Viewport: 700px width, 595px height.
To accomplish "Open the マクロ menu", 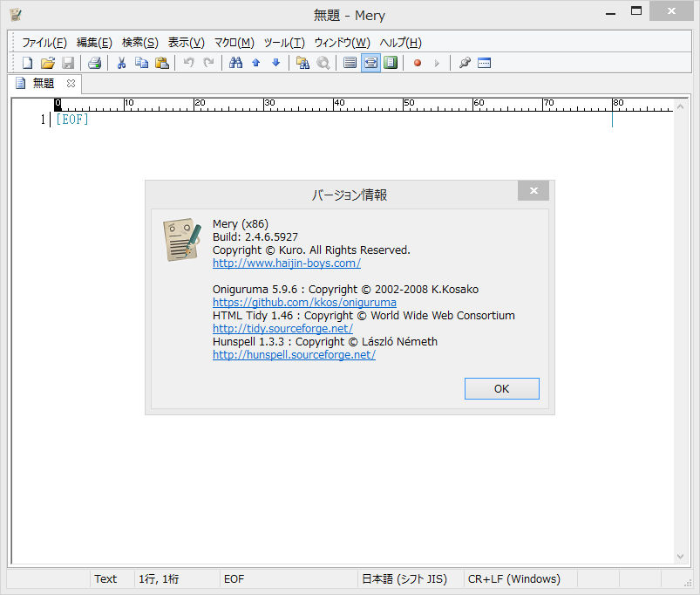I will point(232,42).
